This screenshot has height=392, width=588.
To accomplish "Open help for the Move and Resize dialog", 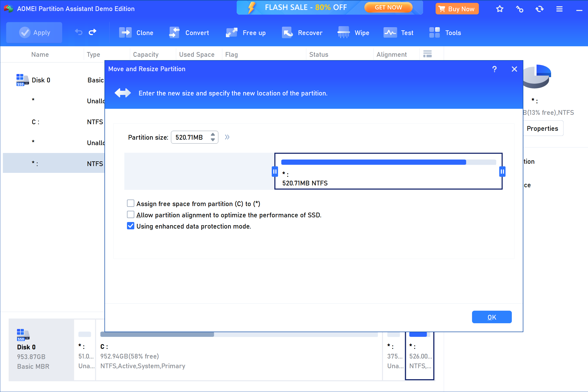I will click(494, 69).
